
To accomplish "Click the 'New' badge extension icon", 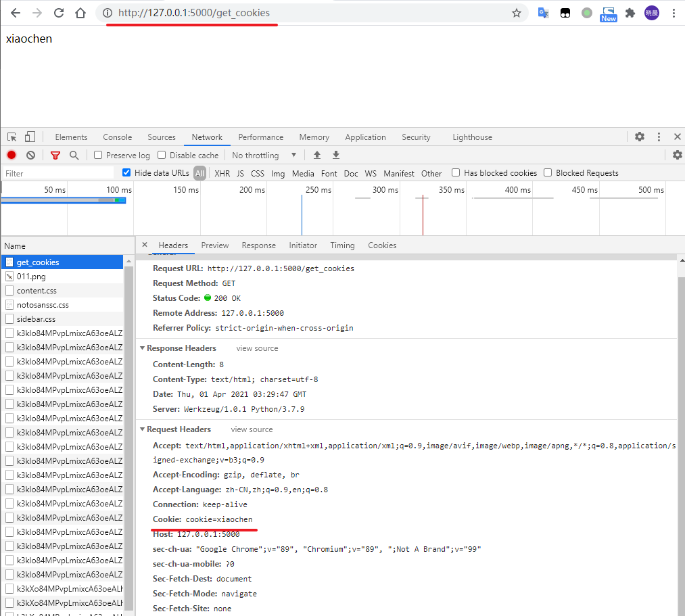I will point(609,14).
